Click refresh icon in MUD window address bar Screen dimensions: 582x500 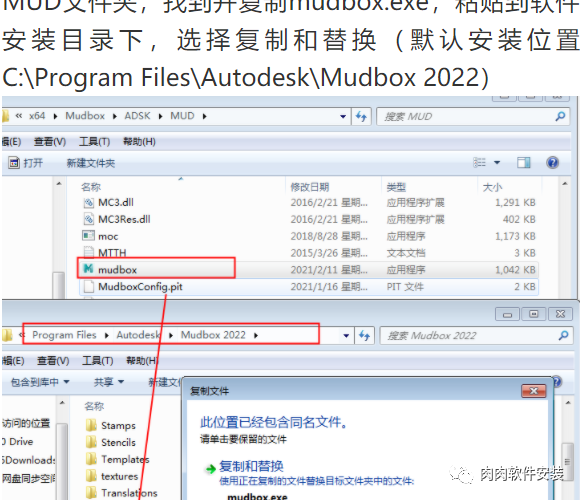pos(361,117)
